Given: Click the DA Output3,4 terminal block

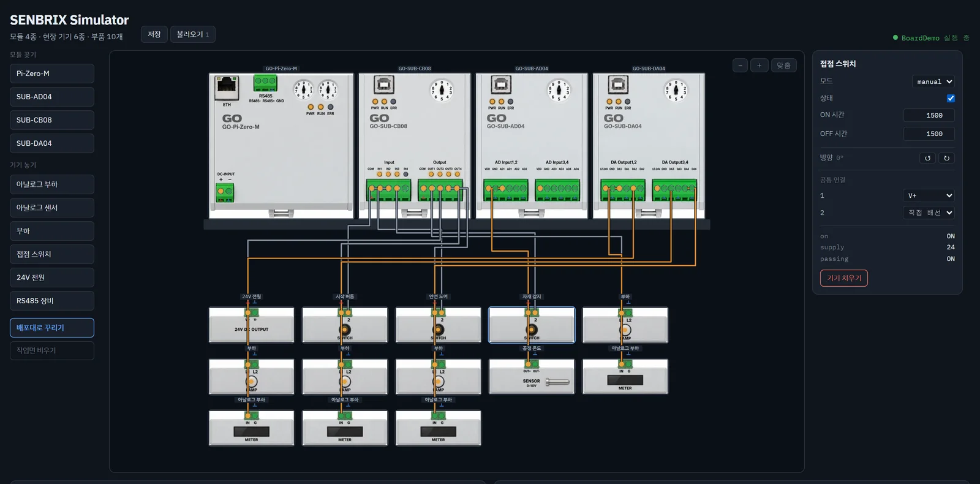Looking at the screenshot, I should point(674,190).
